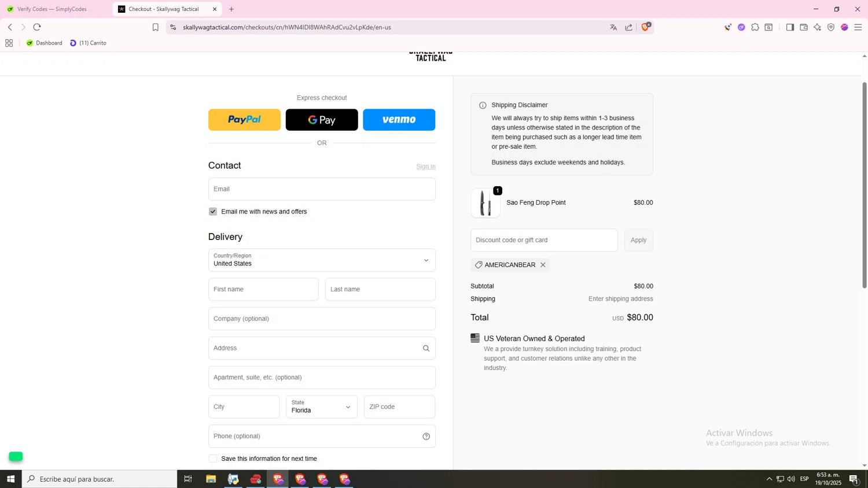The width and height of the screenshot is (868, 488).
Task: Click the ZIP code field
Action: (400, 407)
